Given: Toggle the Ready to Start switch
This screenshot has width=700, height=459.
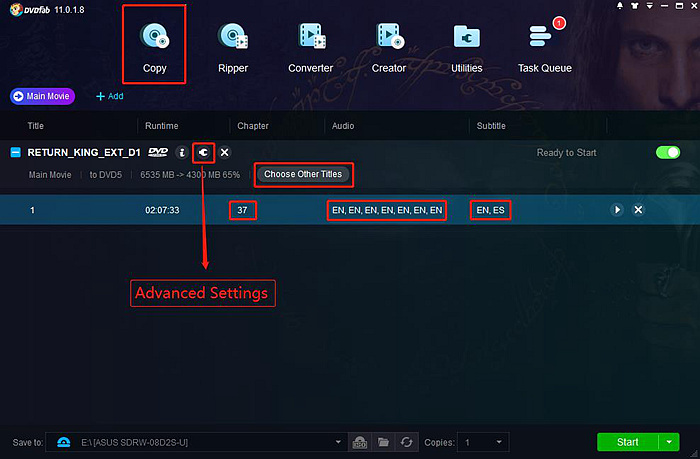Looking at the screenshot, I should coord(668,153).
